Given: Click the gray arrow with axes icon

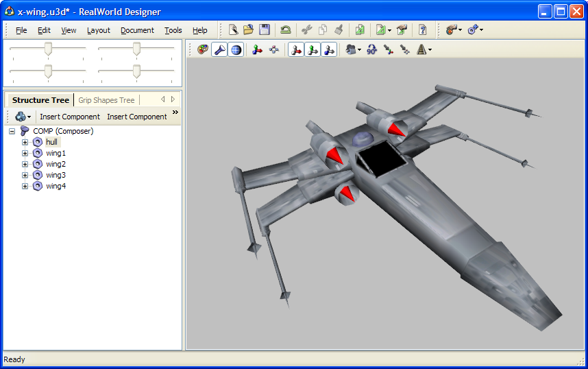Looking at the screenshot, I should pos(388,49).
